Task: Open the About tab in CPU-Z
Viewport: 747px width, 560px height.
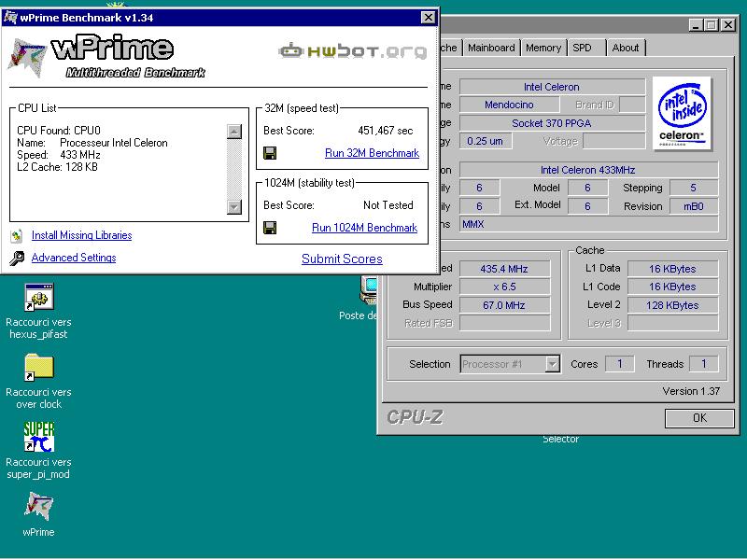Action: point(626,48)
